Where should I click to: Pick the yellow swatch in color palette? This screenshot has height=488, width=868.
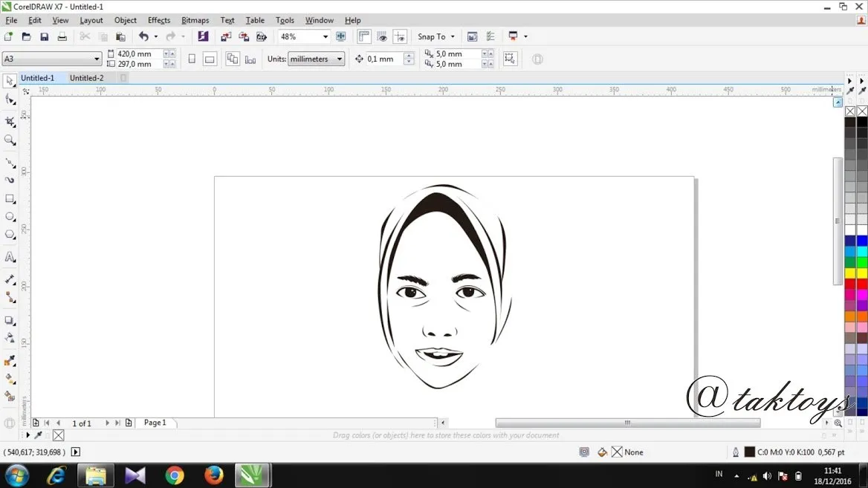(850, 273)
